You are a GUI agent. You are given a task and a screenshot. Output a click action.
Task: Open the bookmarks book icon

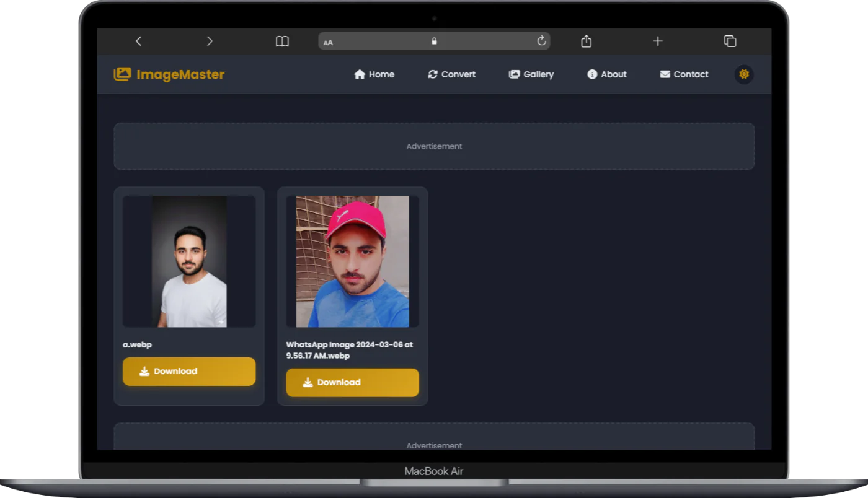[x=282, y=41]
